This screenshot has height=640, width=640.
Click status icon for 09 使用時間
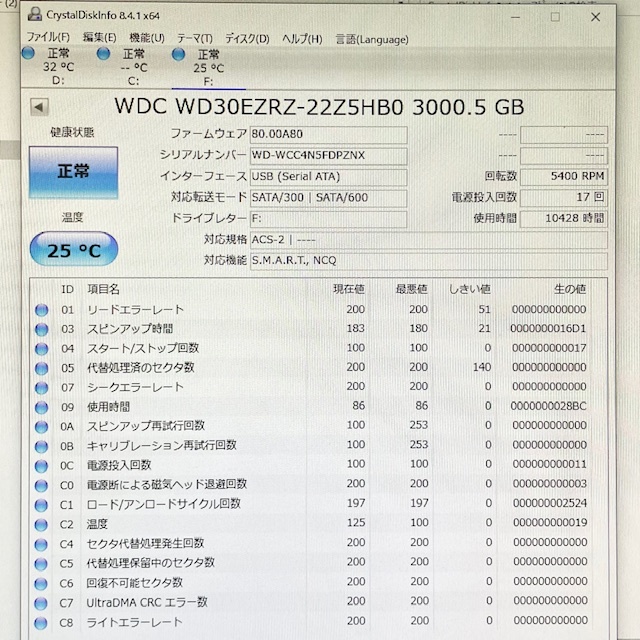click(x=41, y=407)
